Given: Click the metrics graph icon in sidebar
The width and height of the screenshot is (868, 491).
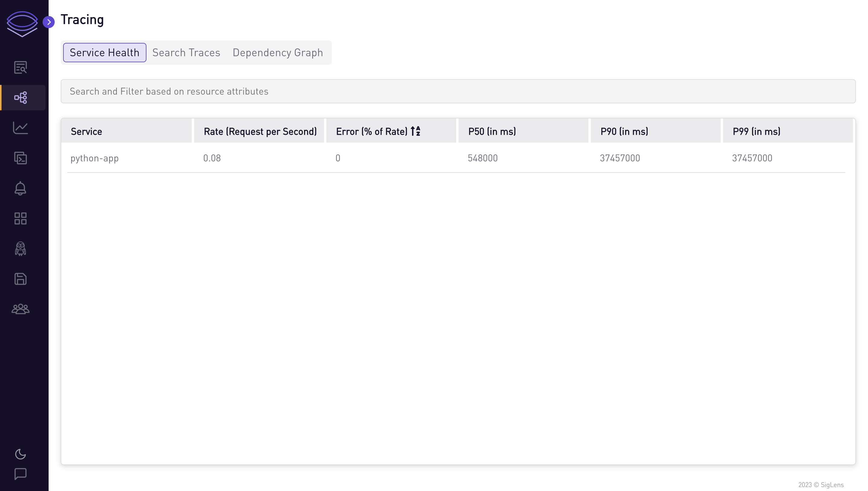Looking at the screenshot, I should pos(20,127).
